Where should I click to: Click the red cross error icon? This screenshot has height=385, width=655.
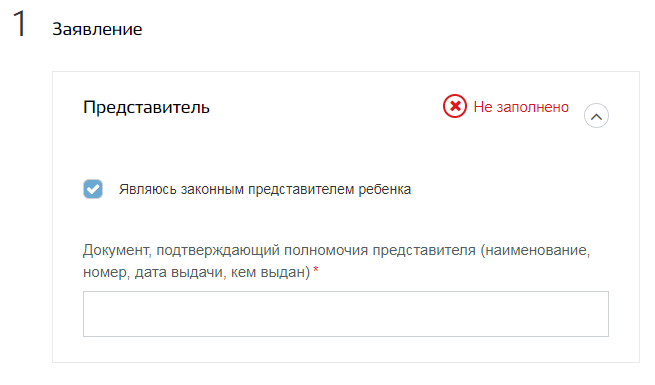click(x=454, y=106)
